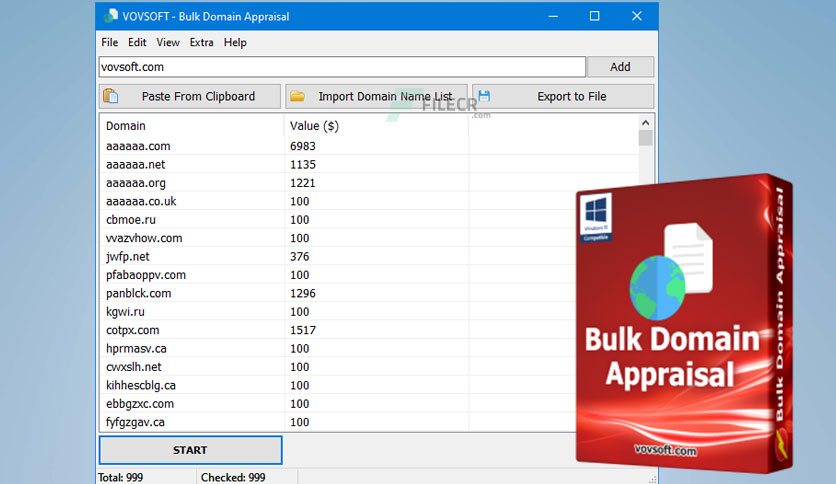Click the value 1221 cell
836x484 pixels.
(302, 183)
